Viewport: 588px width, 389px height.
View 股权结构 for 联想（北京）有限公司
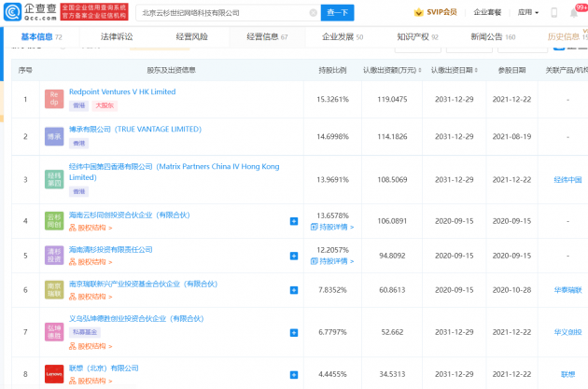coord(91,381)
